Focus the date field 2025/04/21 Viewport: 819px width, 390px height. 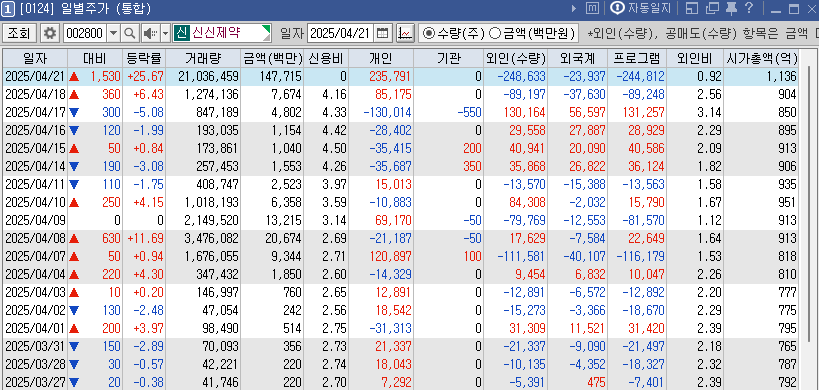pos(341,33)
